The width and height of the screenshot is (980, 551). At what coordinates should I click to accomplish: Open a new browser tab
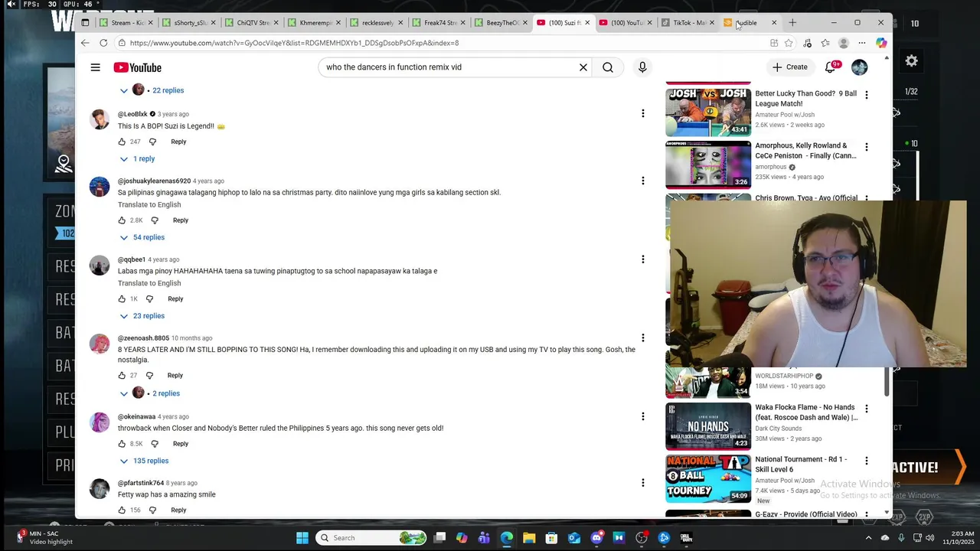tap(792, 23)
